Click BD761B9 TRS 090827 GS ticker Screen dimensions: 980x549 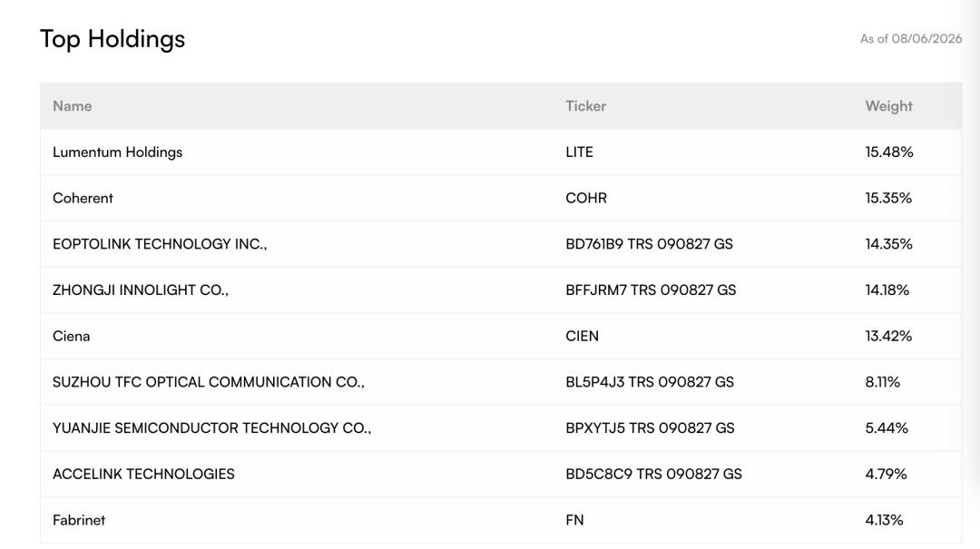point(650,244)
